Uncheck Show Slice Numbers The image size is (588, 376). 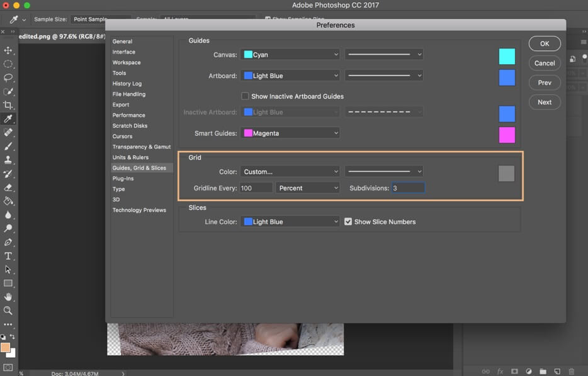coord(348,221)
